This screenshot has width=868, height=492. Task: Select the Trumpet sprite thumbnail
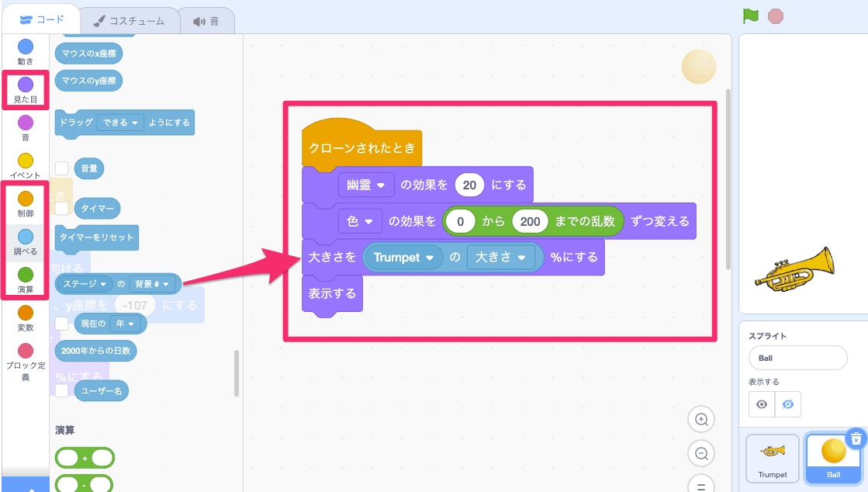pos(772,458)
